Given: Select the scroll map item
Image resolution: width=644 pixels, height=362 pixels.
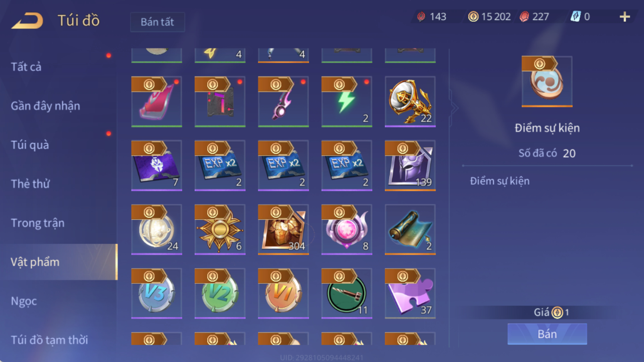Looking at the screenshot, I should (x=410, y=230).
